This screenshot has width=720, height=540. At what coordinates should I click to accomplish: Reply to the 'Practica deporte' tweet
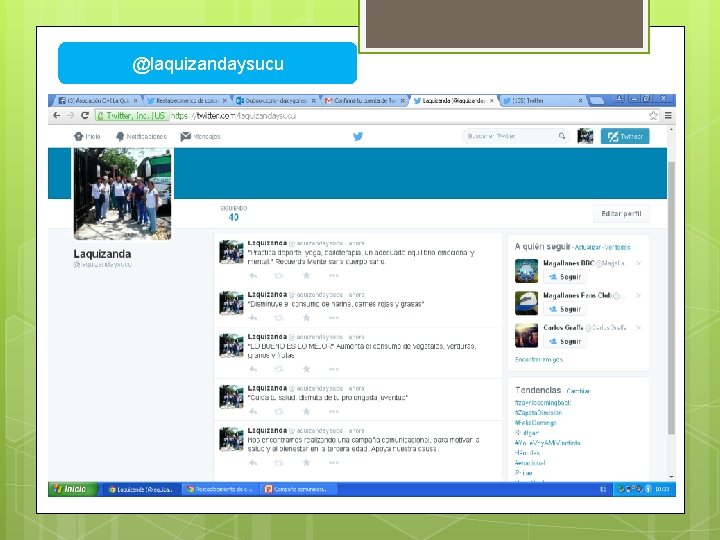[253, 276]
